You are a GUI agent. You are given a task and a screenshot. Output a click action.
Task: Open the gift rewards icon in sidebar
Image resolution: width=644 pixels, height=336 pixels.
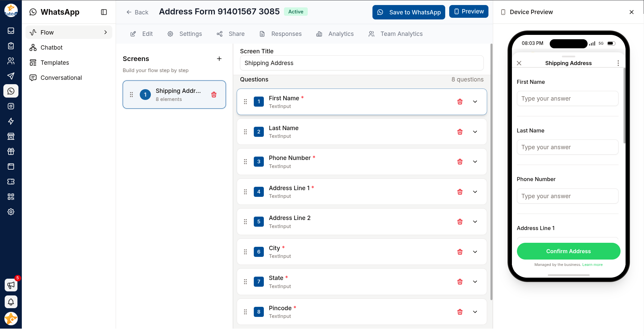(11, 151)
